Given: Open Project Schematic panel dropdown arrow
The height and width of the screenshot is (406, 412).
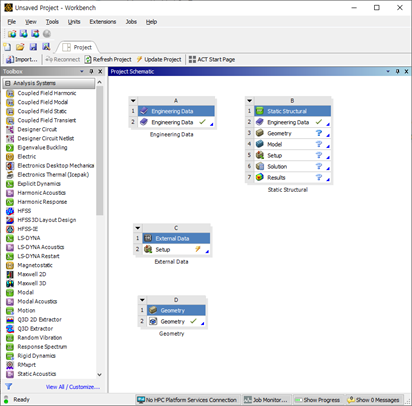Looking at the screenshot, I should pos(388,71).
